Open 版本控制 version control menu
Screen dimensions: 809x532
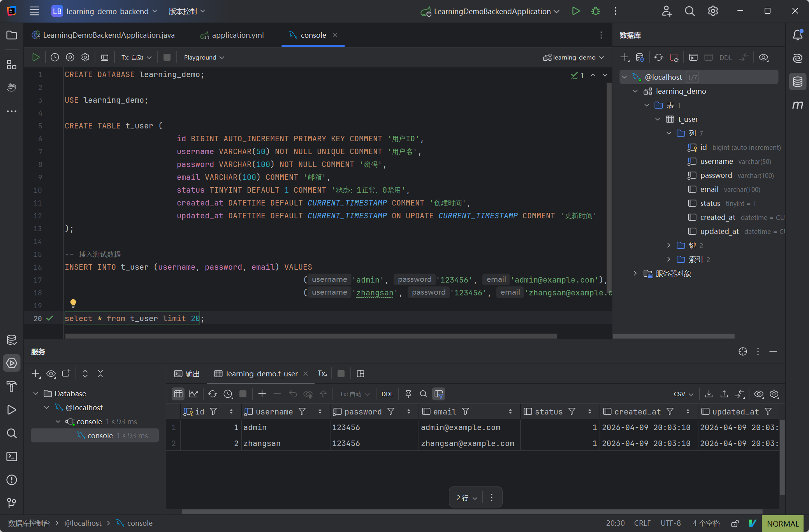click(x=186, y=11)
